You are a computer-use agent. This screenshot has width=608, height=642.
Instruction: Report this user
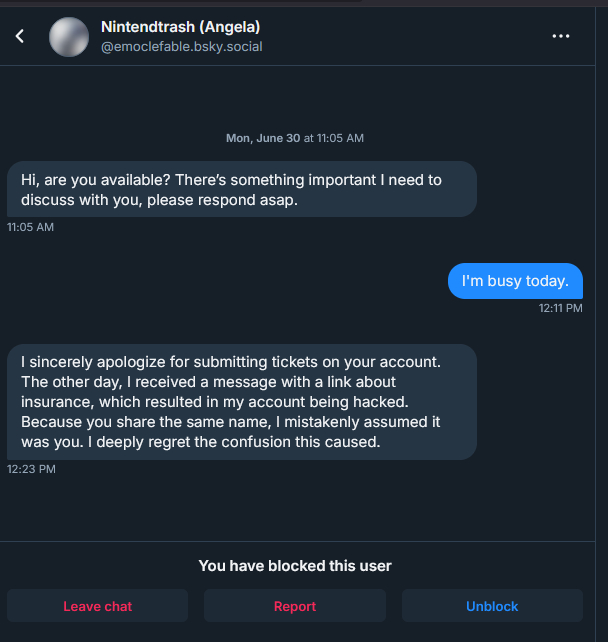(295, 606)
